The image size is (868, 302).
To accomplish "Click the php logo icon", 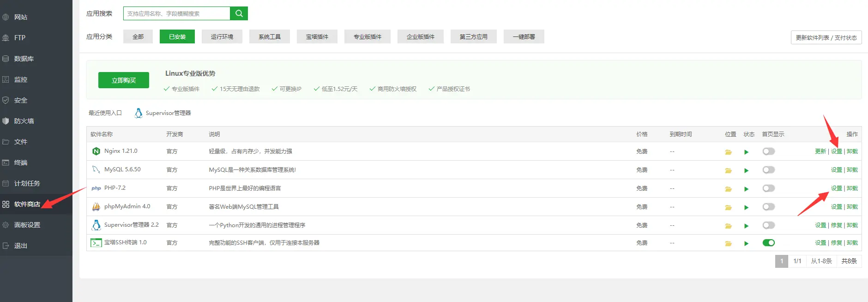I will 96,188.
